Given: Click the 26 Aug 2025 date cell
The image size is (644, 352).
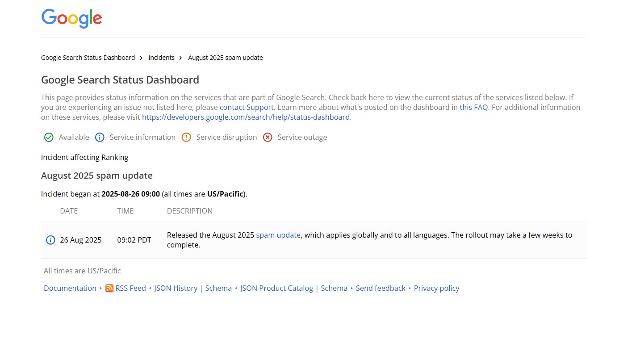Looking at the screenshot, I should coord(81,240).
